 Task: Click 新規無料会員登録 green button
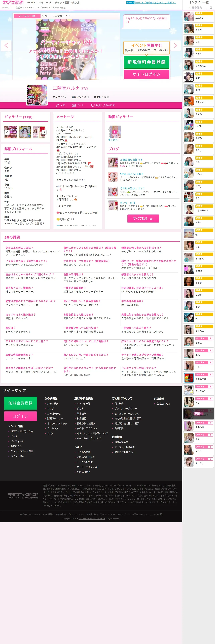point(146,62)
